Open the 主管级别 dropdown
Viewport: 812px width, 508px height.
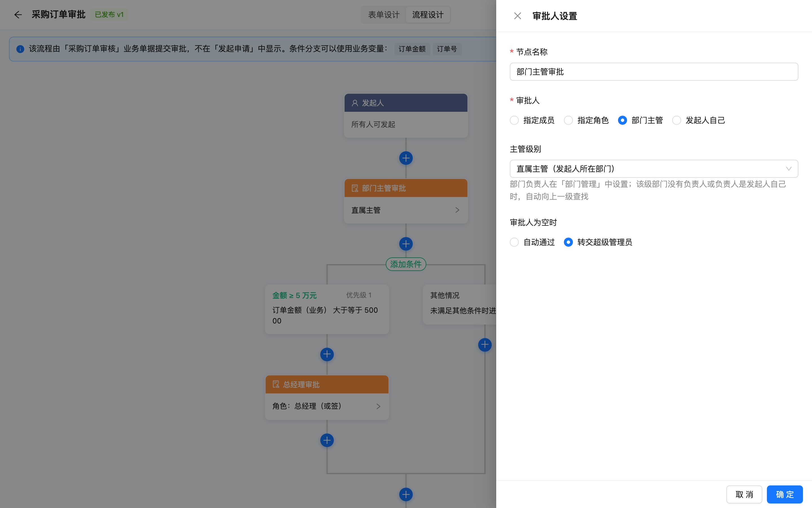[654, 169]
